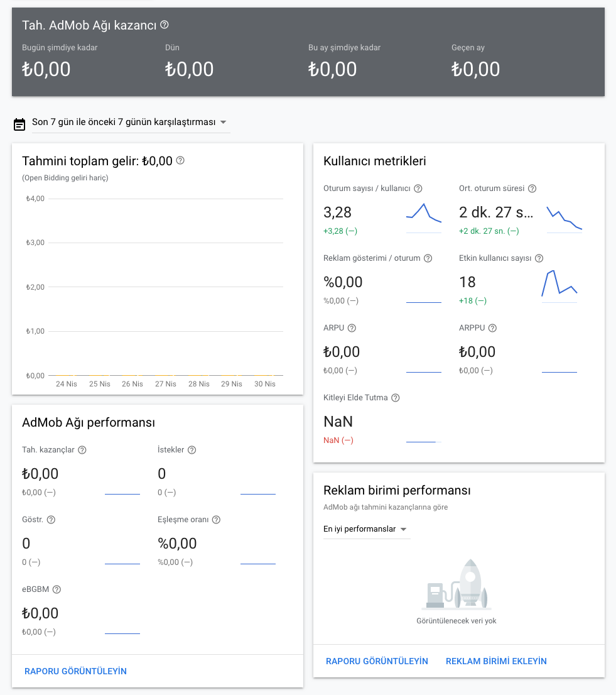
Task: Open help for Kitleyi Elde Tutma
Action: [396, 398]
